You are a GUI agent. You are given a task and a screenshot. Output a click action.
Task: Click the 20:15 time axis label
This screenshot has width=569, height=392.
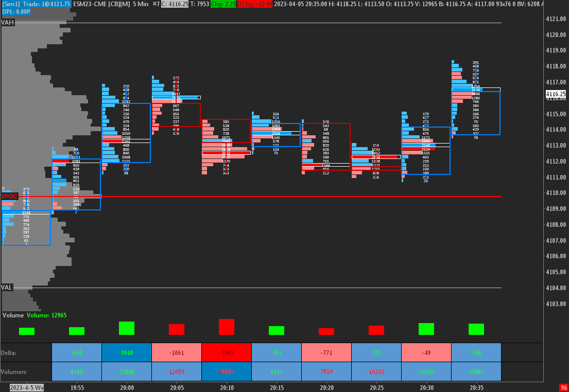(x=277, y=388)
